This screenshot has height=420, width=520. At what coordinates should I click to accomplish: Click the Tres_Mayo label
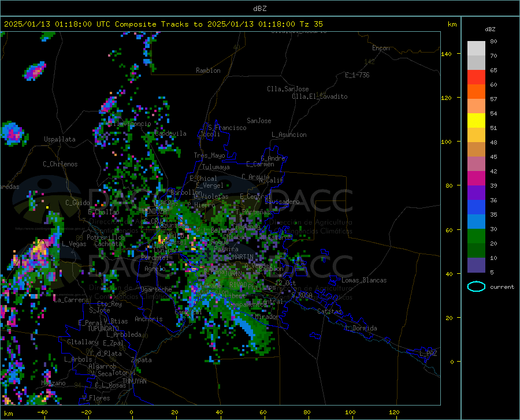tap(209, 155)
